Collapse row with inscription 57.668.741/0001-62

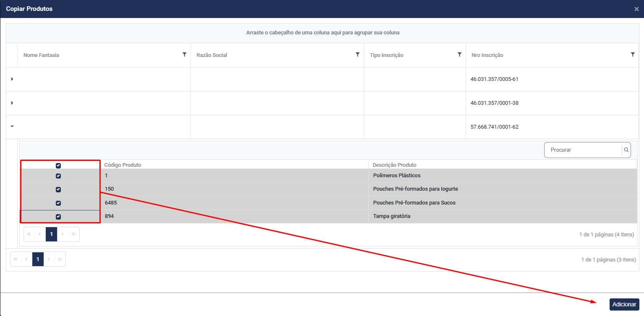12,127
